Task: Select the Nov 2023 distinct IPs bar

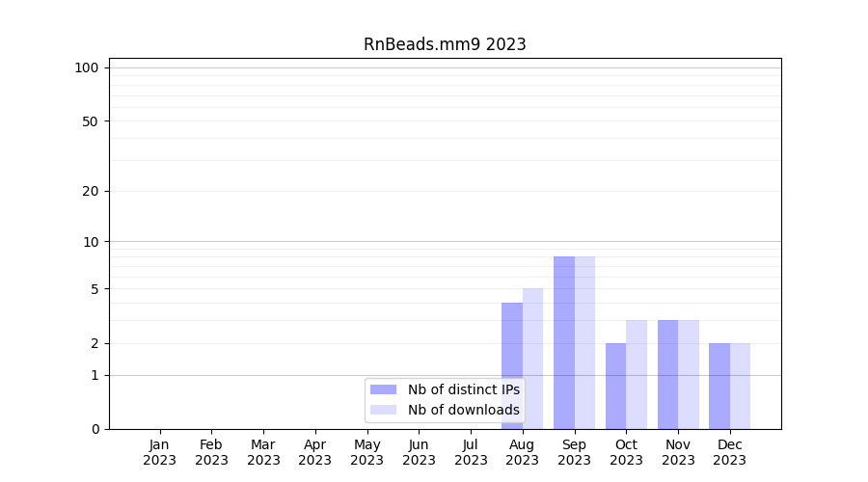Action: [x=667, y=374]
